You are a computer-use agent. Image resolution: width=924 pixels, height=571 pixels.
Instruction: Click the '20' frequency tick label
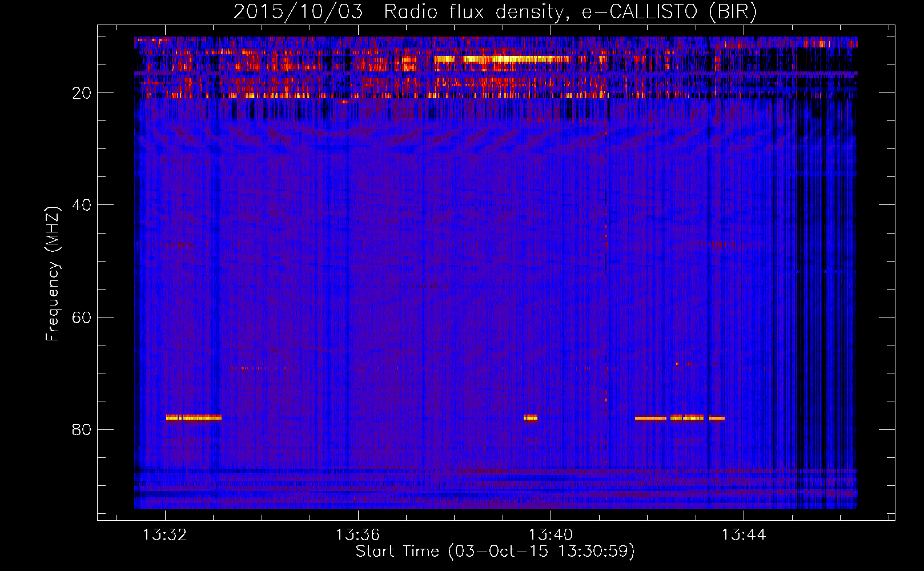pos(82,93)
